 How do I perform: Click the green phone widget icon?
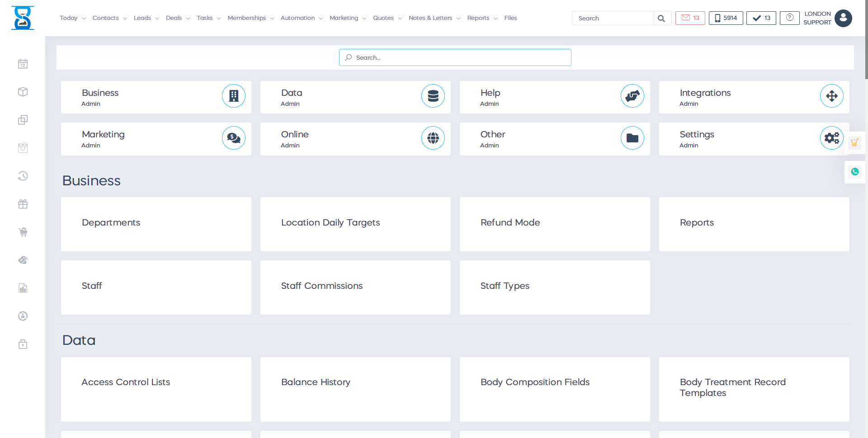(x=854, y=172)
